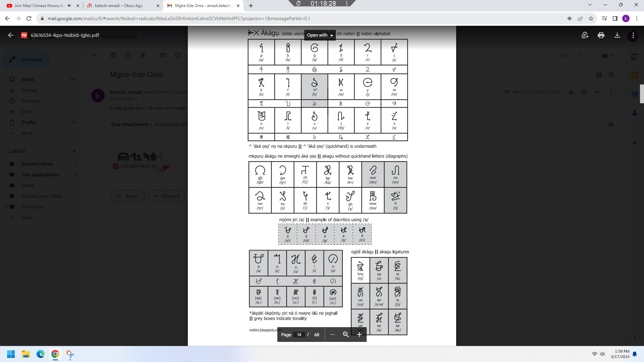Screen dimensions: 644x362
Task: Reload the current page
Action: click(29, 18)
